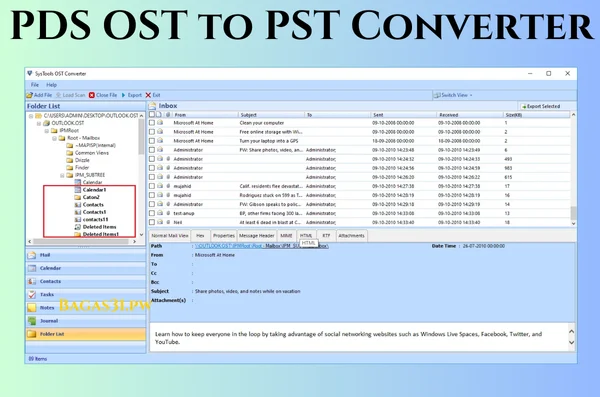Click the Add File toolbar icon
Image resolution: width=600 pixels, height=397 pixels.
(29, 95)
